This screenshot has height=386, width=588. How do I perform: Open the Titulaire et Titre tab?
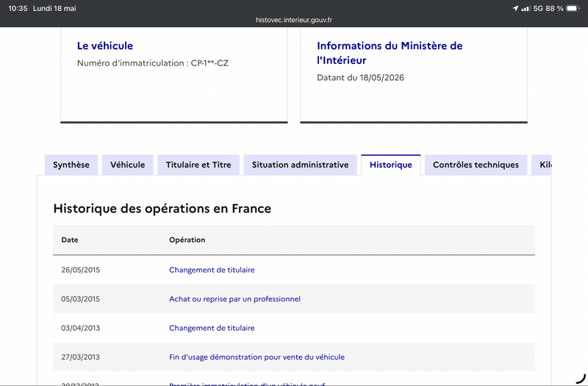point(198,165)
